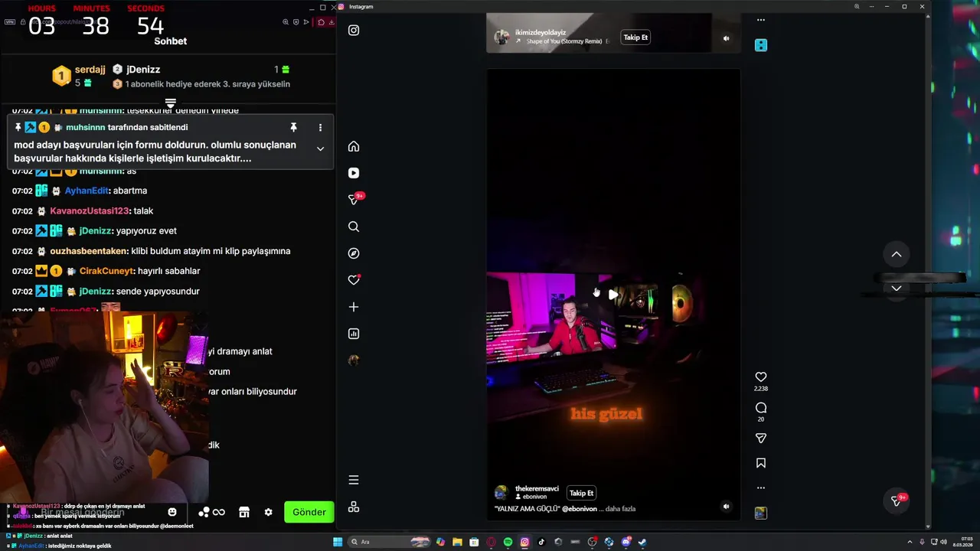This screenshot has height=551, width=980.
Task: Open Steam from taskbar
Action: [642, 542]
